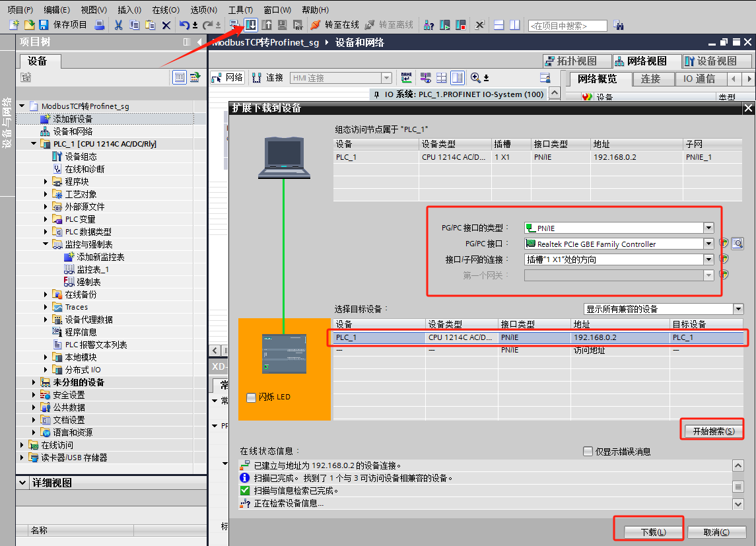Open the Online (在线) menu
Screen dimensions: 756x546
[165, 10]
